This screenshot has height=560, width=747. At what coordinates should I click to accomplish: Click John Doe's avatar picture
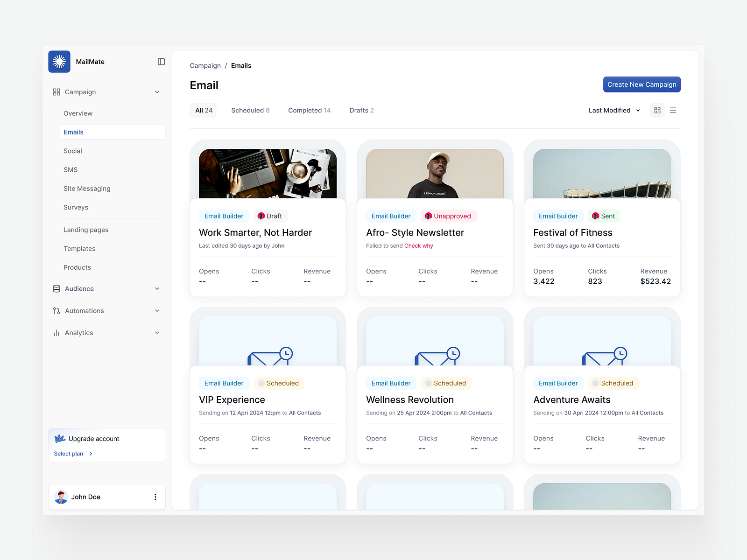[x=61, y=497]
